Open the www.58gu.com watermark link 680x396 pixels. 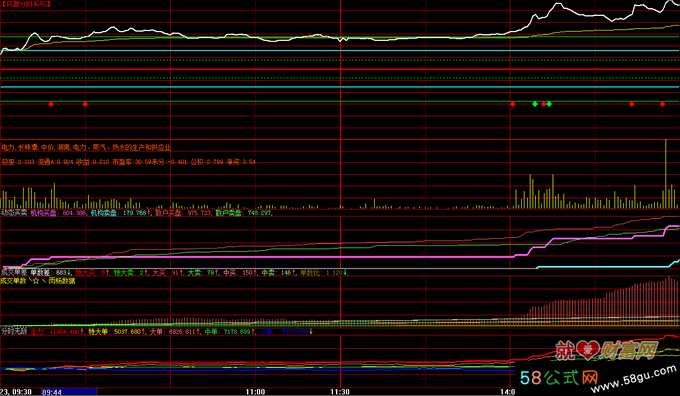tap(634, 379)
